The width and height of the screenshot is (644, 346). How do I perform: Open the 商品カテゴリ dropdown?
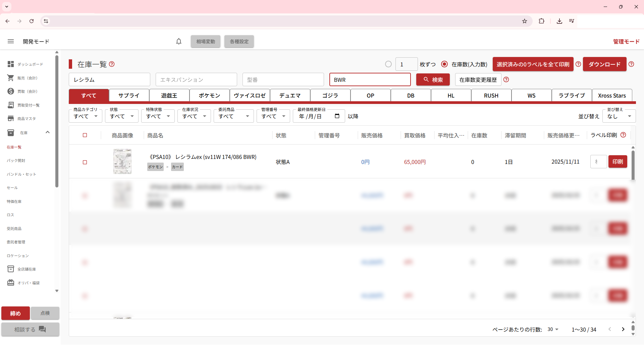coord(86,116)
